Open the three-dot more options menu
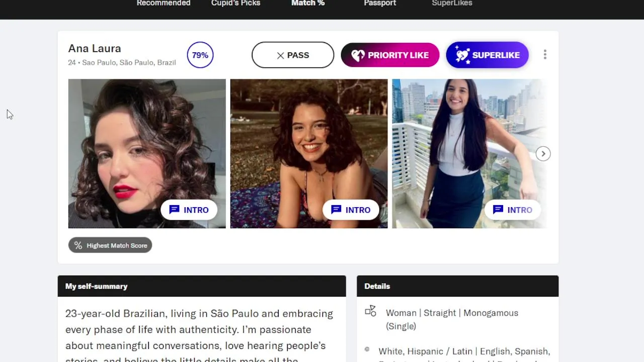Screen dimensions: 644x362 tap(545, 55)
